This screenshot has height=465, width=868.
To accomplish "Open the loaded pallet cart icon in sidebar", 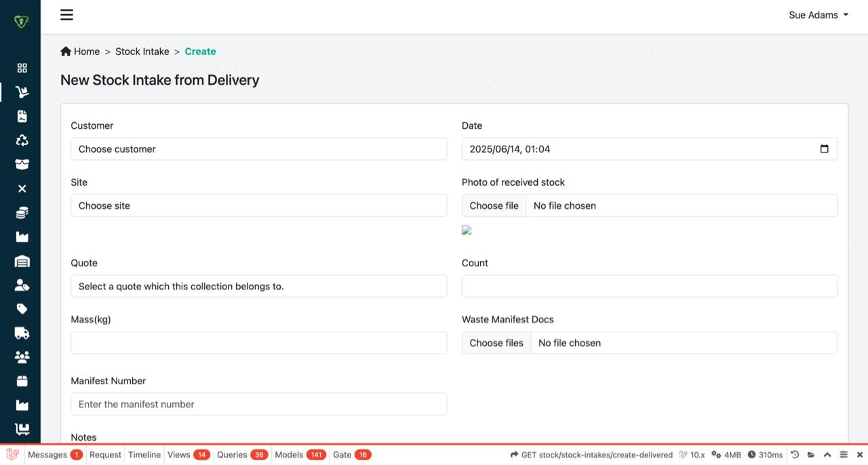I will 22,429.
